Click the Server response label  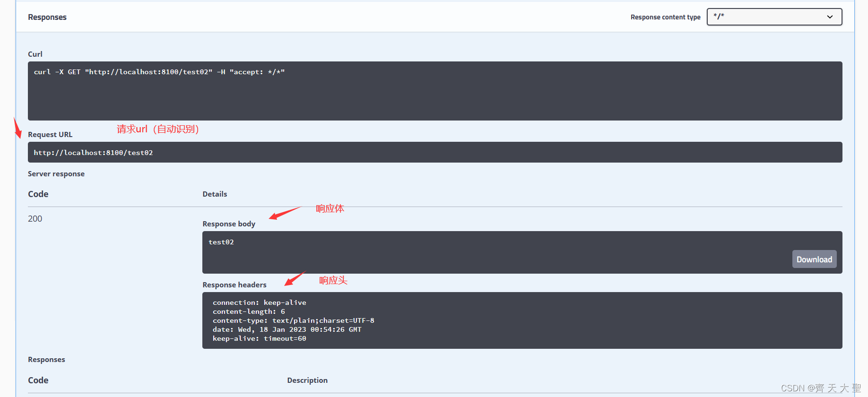pos(56,173)
